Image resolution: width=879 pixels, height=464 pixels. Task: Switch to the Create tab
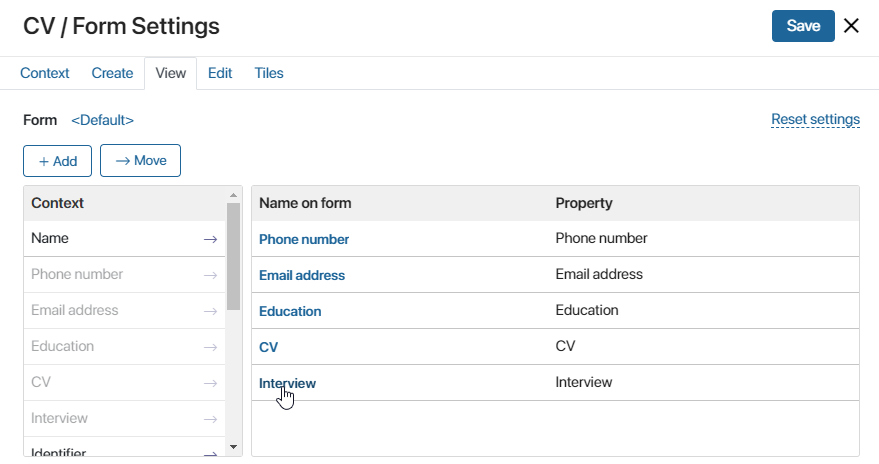pos(112,73)
